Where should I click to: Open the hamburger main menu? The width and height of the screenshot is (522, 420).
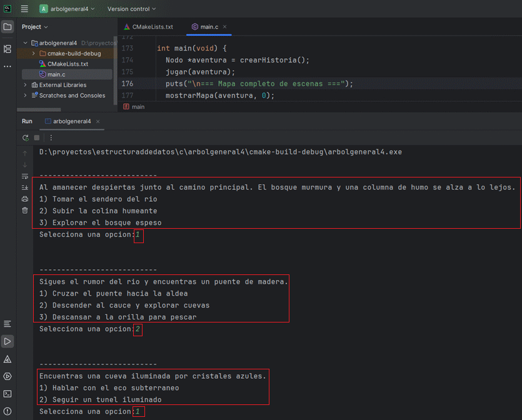[x=24, y=9]
